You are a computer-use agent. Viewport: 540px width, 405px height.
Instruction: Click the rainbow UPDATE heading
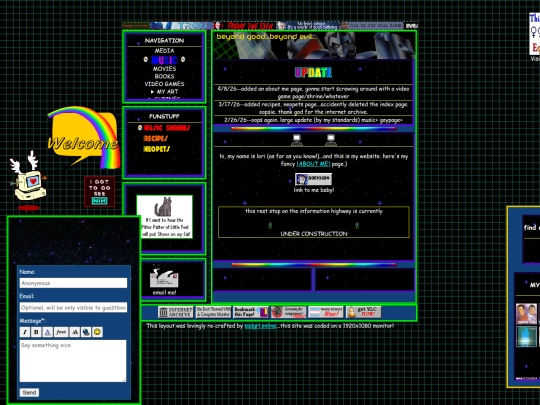coord(313,72)
